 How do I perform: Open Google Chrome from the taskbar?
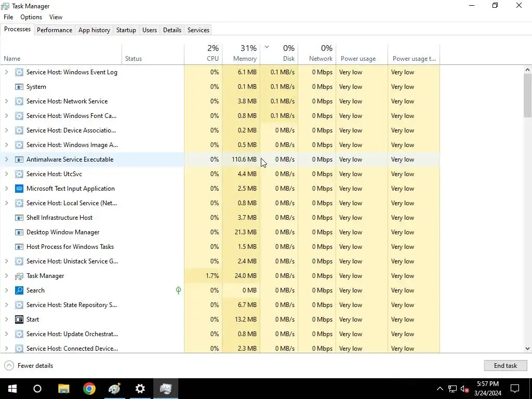89,389
